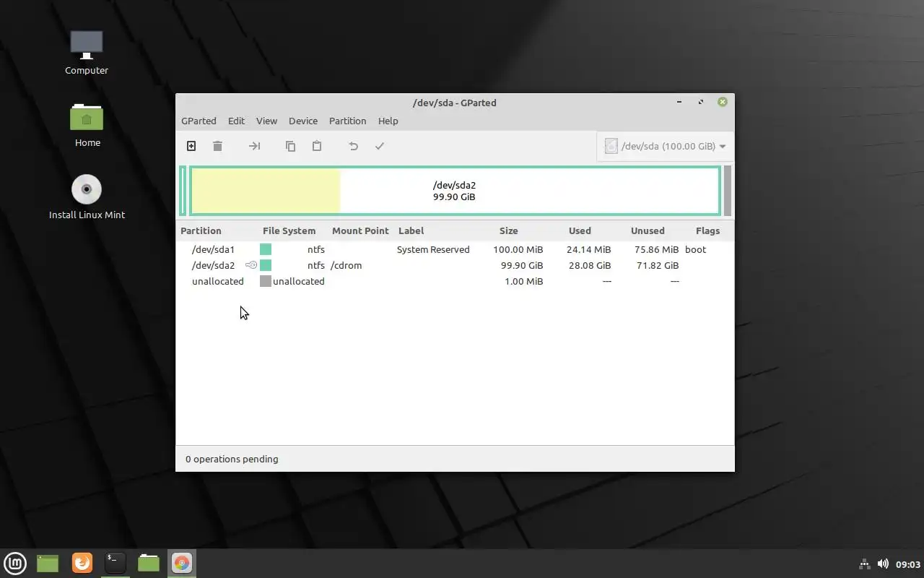Open the Edit menu
This screenshot has height=578, width=924.
click(236, 121)
